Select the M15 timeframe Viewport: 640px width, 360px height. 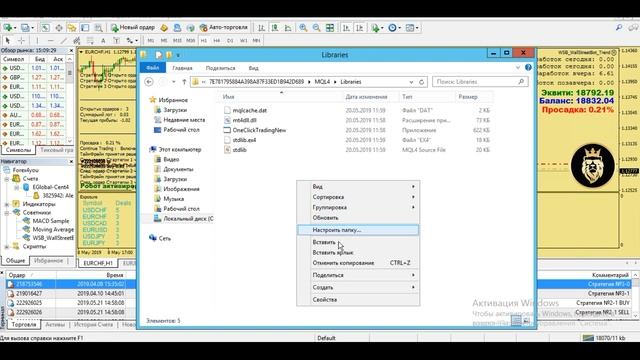pyautogui.click(x=177, y=40)
